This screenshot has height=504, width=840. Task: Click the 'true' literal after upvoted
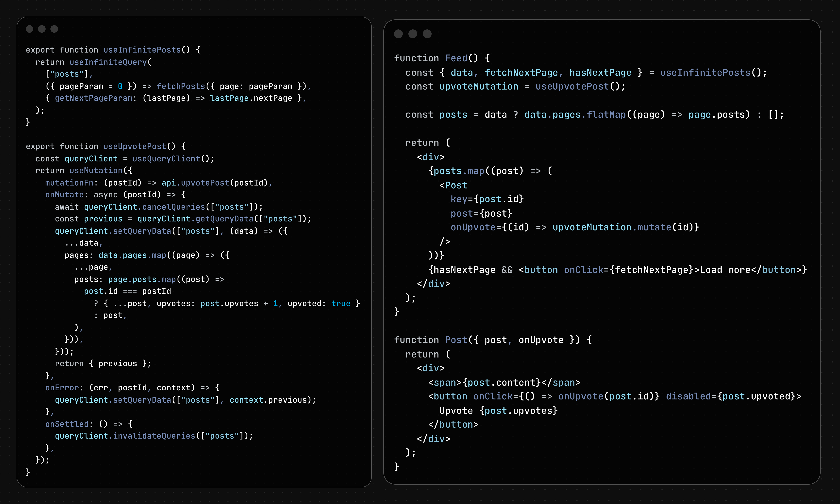pos(340,304)
